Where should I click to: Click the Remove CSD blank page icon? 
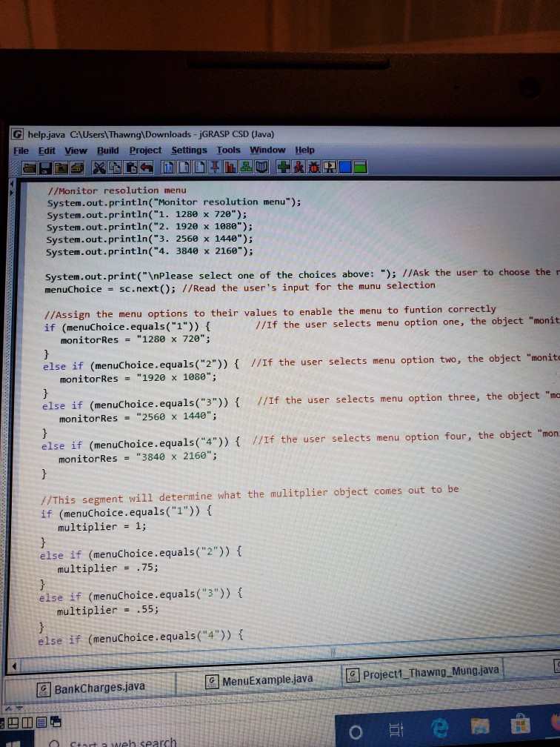click(184, 167)
